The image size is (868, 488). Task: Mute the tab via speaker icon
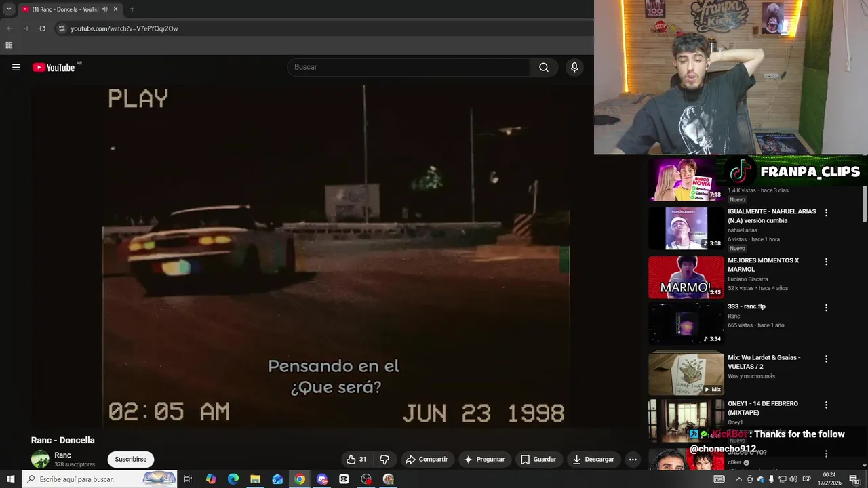(x=104, y=9)
